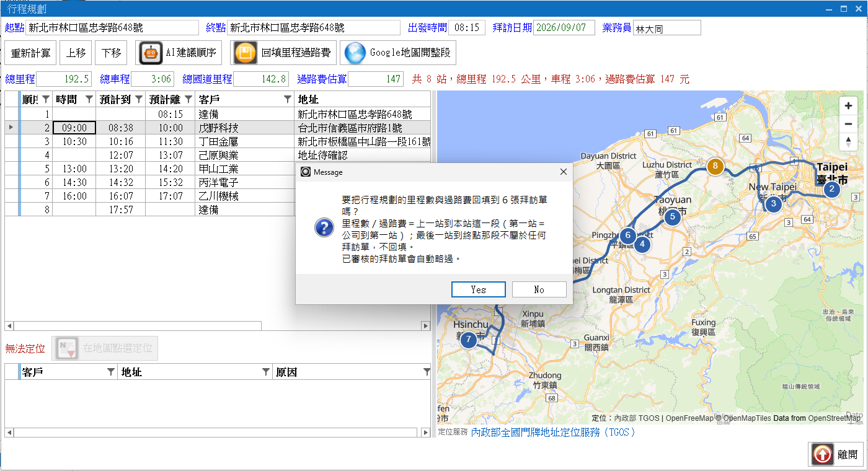This screenshot has height=471, width=868.
Task: Click the 起點 address field
Action: (x=112, y=28)
